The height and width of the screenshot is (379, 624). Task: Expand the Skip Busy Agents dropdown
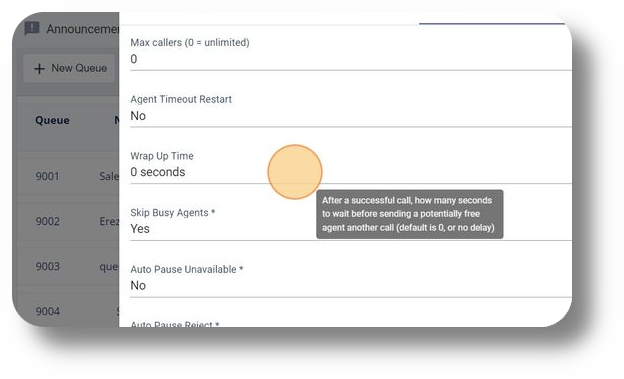[351, 229]
